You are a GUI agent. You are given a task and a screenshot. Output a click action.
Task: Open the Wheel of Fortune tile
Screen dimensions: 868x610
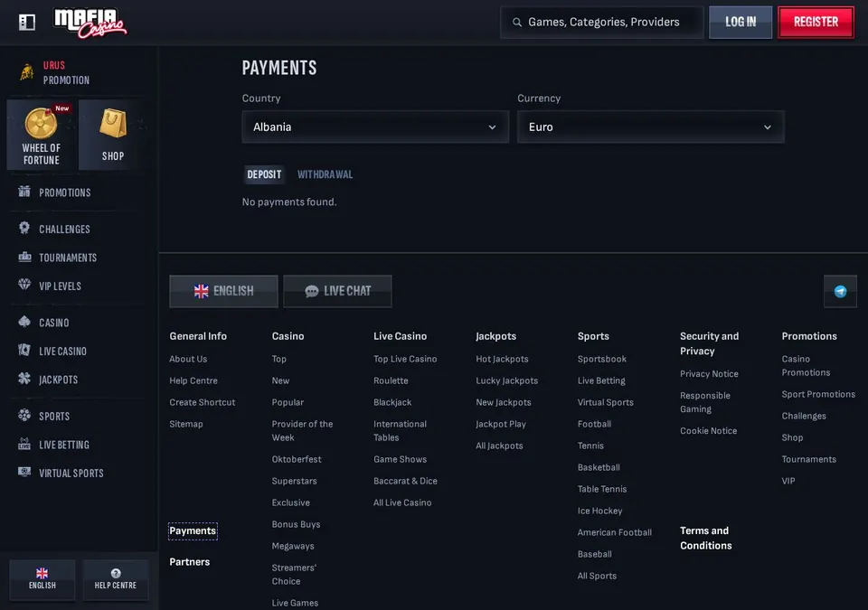tap(42, 135)
